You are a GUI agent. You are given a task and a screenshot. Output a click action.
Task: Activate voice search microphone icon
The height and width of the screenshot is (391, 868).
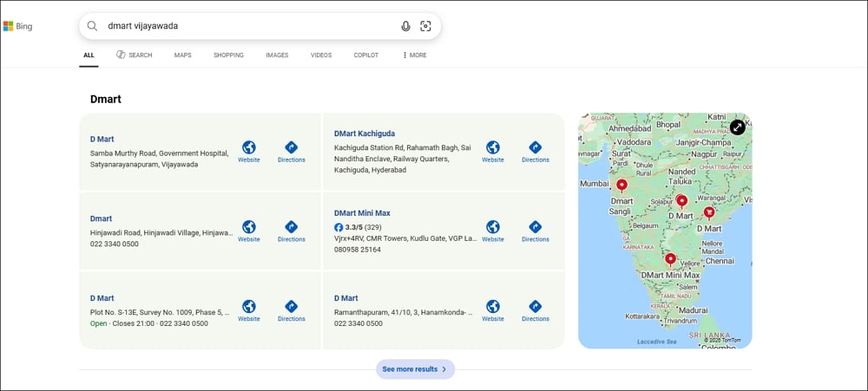(405, 26)
